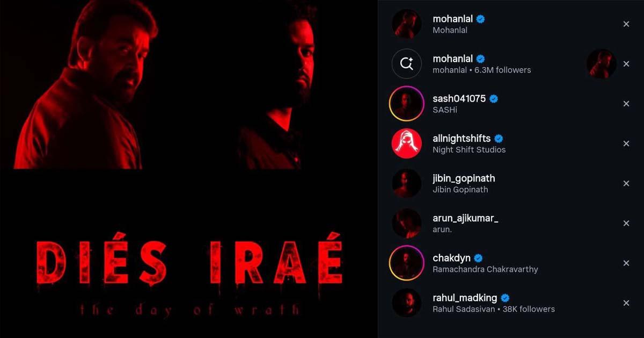Open sash041075 story ring avatar
The width and height of the screenshot is (644, 338).
coord(406,104)
